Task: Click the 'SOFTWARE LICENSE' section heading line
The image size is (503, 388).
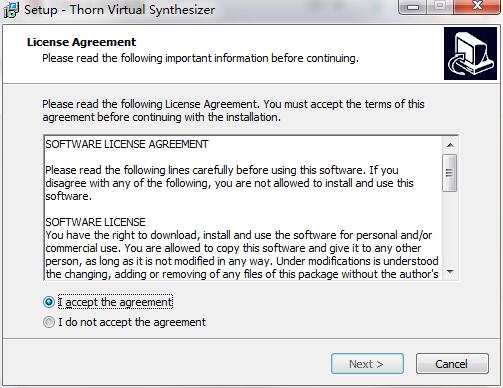Action: (95, 222)
